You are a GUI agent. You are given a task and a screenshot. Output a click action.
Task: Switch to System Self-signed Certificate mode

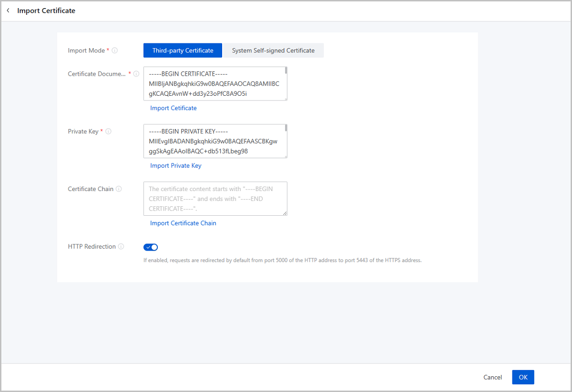(x=273, y=50)
